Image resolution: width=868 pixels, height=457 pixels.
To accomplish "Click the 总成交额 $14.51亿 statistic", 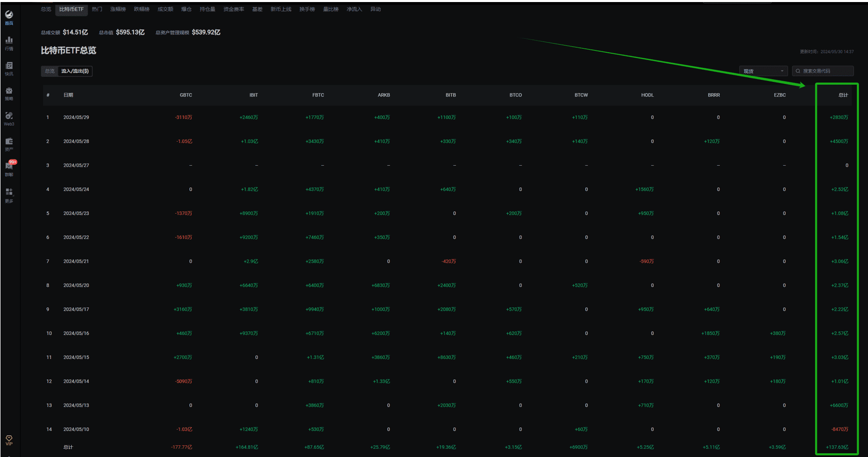I will pos(65,32).
